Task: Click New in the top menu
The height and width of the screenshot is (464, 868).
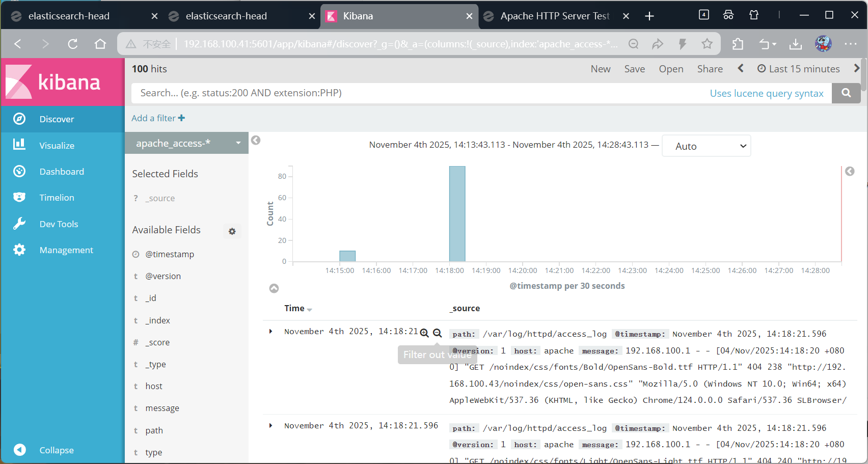Action: 601,69
